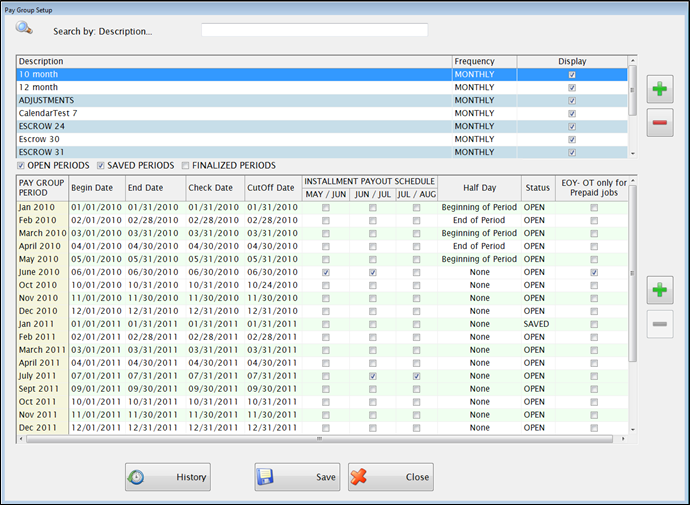
Task: Select the Jan 2011 SAVED period row
Action: click(x=322, y=324)
